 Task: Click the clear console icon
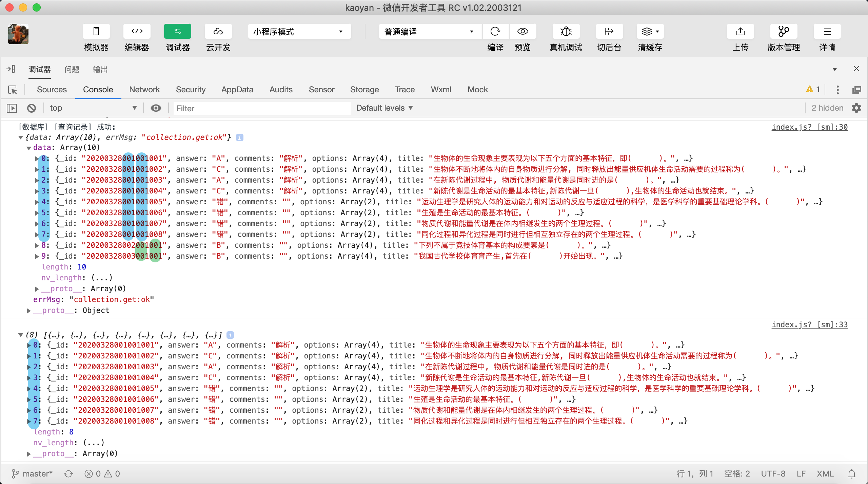(x=32, y=108)
